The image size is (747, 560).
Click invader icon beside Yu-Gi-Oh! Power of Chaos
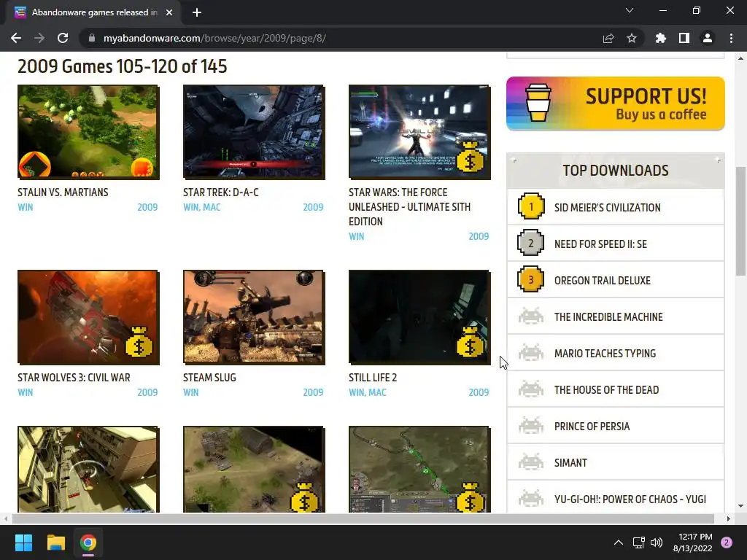(x=531, y=499)
